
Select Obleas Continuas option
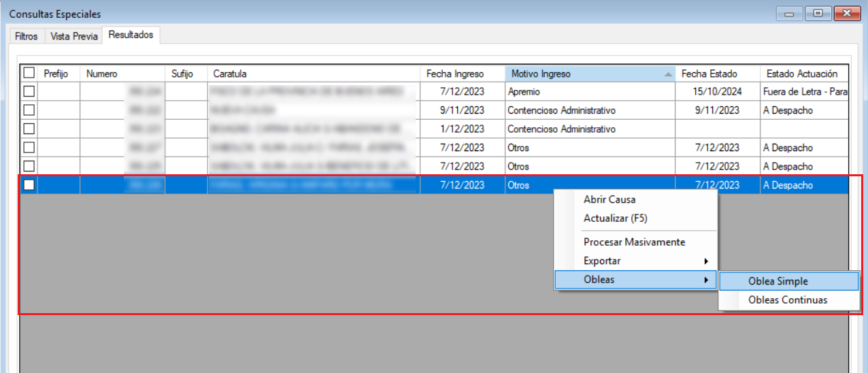[787, 299]
